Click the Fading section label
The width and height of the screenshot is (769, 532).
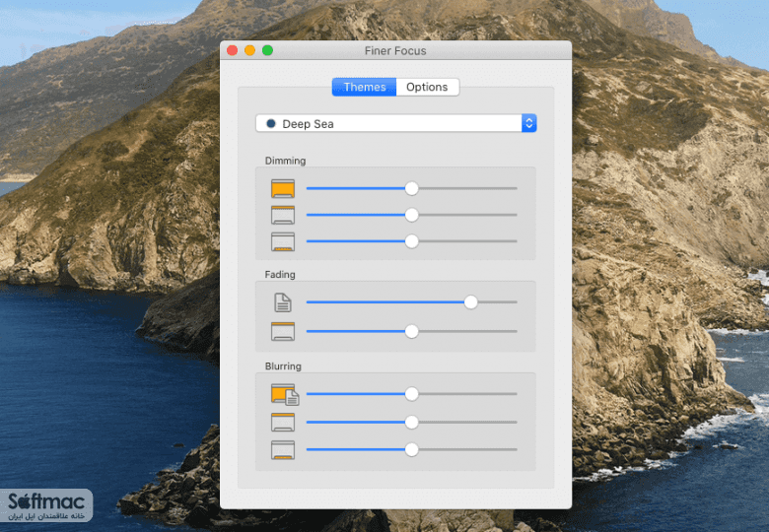pos(280,274)
